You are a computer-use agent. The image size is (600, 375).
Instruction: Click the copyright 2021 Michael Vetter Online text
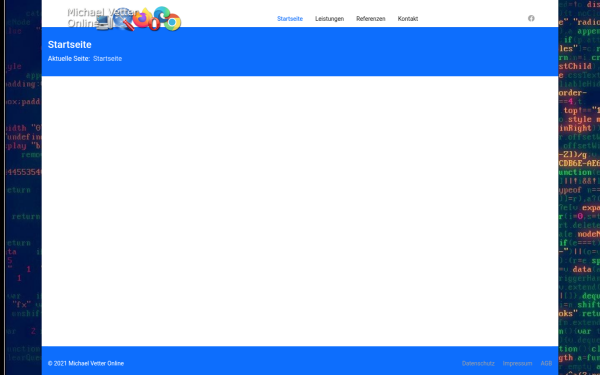coord(86,364)
